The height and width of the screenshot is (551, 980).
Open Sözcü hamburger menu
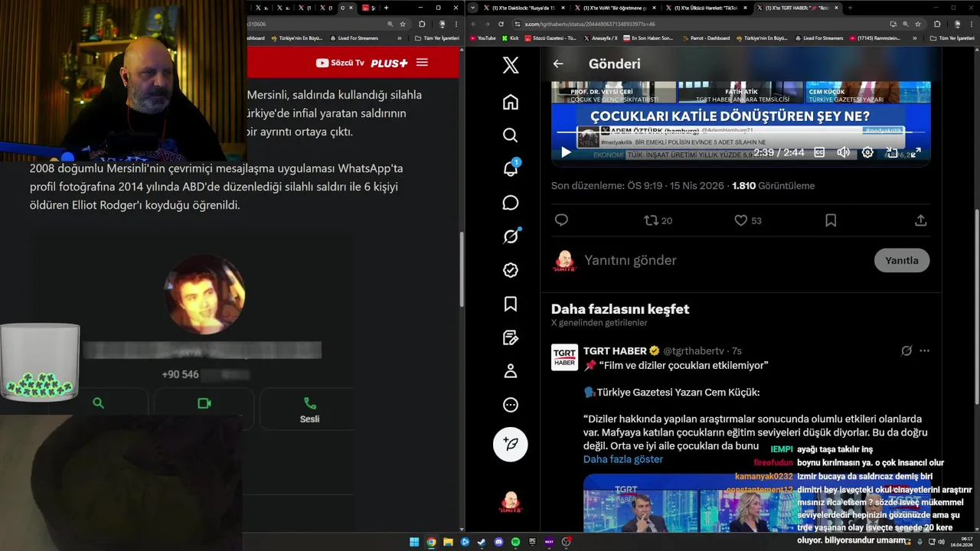pyautogui.click(x=422, y=63)
